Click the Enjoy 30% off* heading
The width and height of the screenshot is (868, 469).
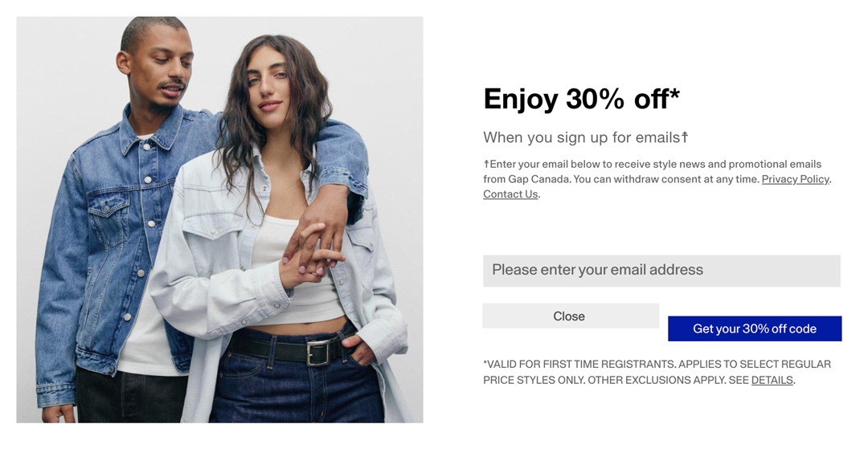(581, 100)
